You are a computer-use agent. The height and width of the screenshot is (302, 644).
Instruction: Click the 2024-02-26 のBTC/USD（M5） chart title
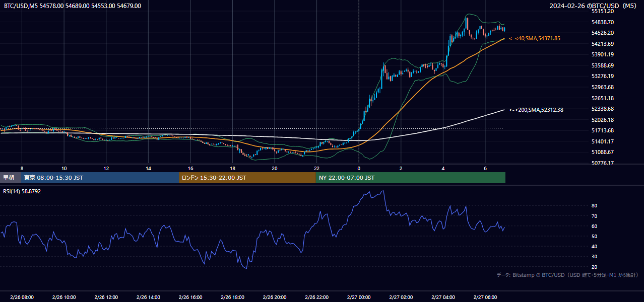coord(593,6)
